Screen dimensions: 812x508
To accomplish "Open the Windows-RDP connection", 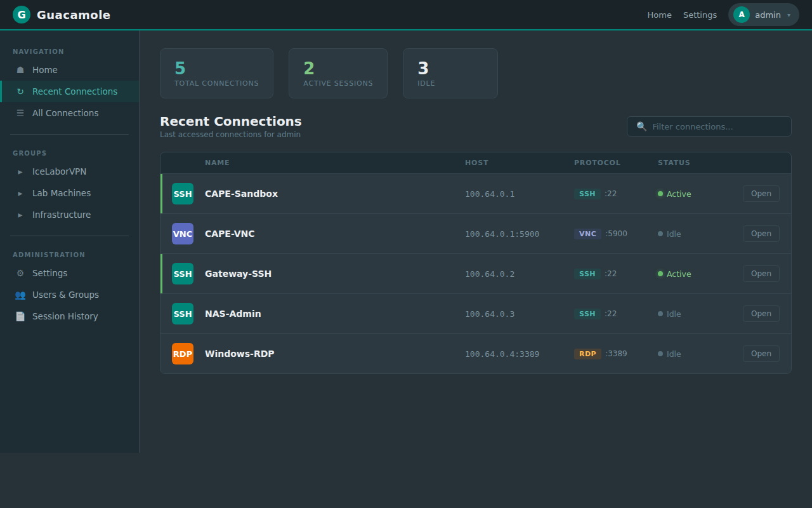I will click(x=761, y=354).
